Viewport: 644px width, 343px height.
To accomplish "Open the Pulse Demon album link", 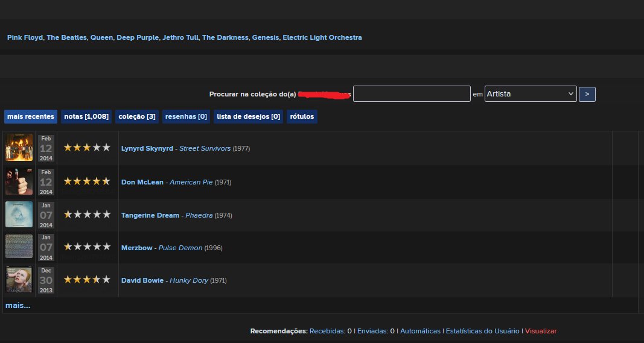I will (x=180, y=248).
